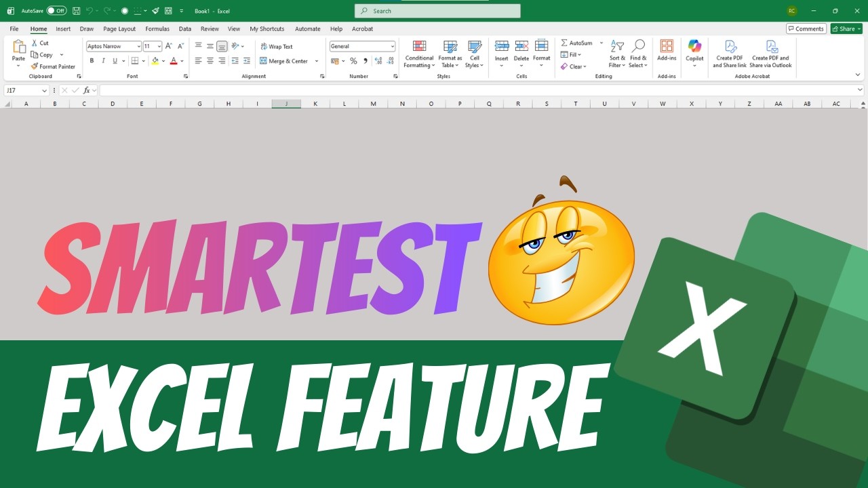Screen dimensions: 868x488
Task: Center text horizontally
Action: 210,61
